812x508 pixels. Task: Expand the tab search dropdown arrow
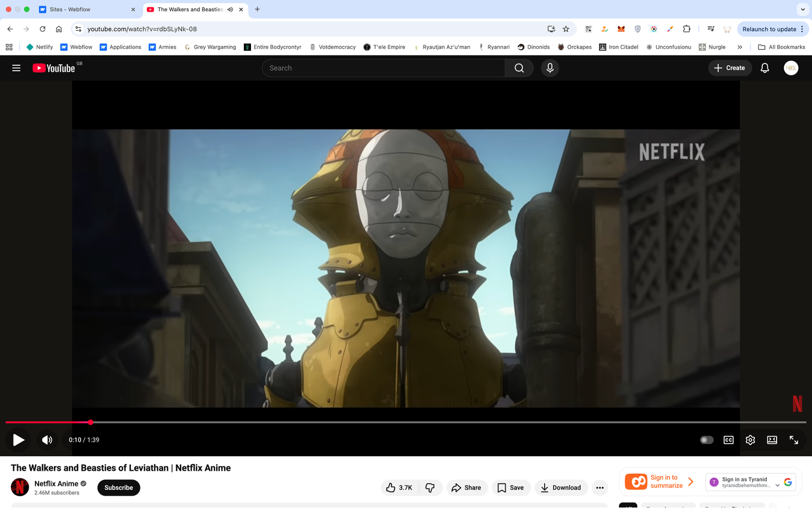(x=802, y=9)
